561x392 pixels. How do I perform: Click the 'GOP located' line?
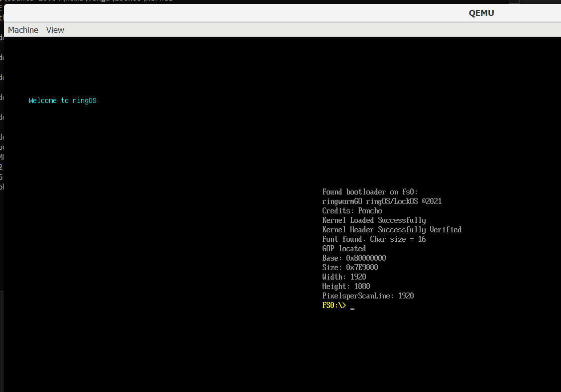tap(344, 249)
